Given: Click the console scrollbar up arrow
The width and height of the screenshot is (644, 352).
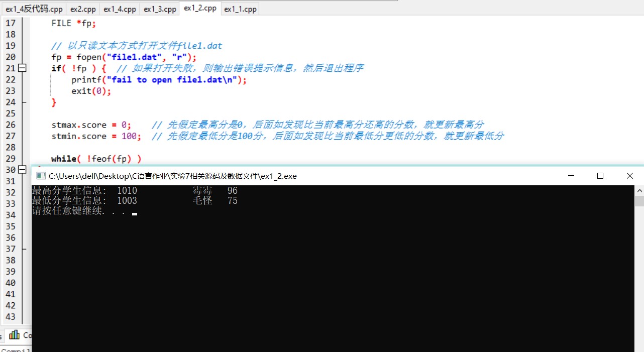Looking at the screenshot, I should 639,190.
